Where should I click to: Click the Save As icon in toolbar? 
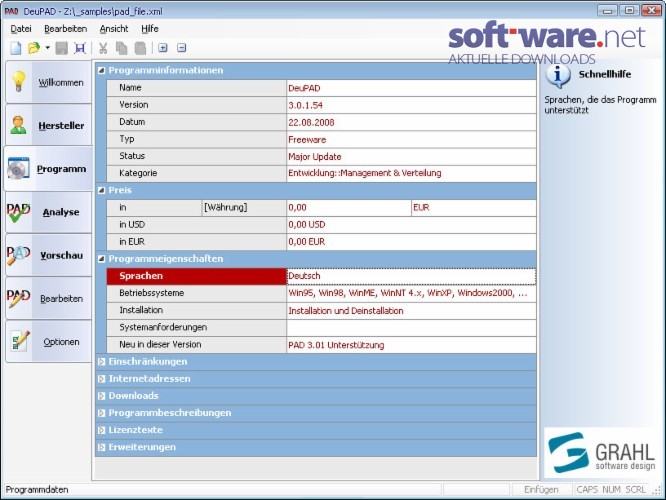[80, 48]
